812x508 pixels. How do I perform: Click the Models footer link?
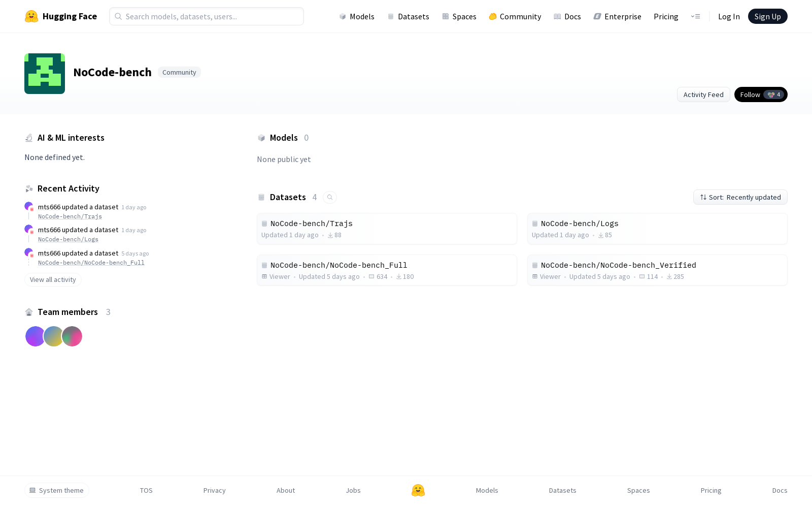487,490
